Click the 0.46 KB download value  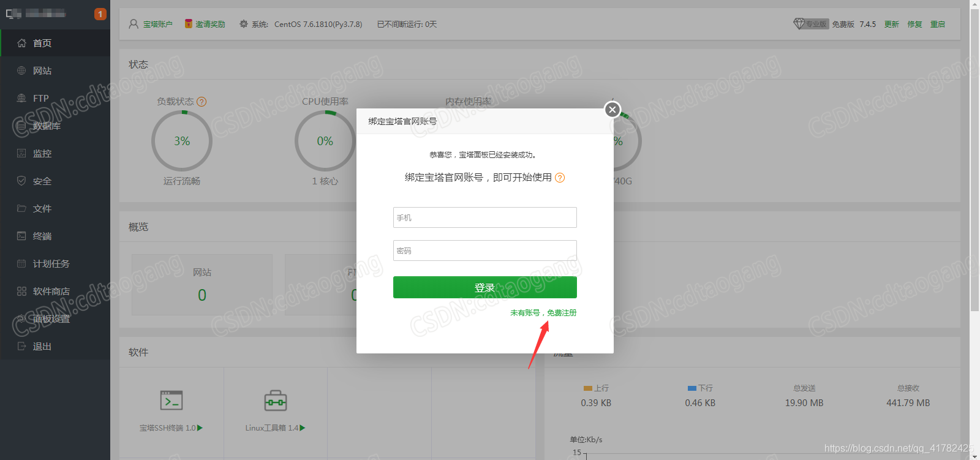coord(700,403)
